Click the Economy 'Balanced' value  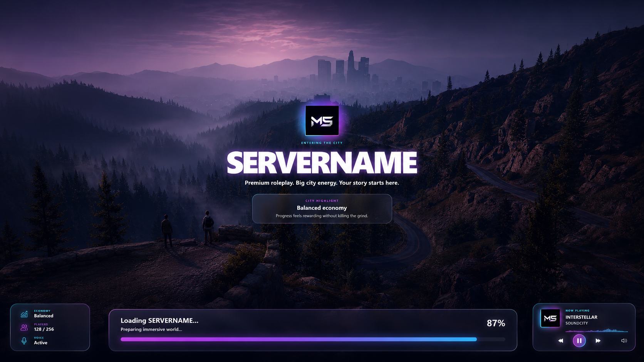pyautogui.click(x=44, y=316)
